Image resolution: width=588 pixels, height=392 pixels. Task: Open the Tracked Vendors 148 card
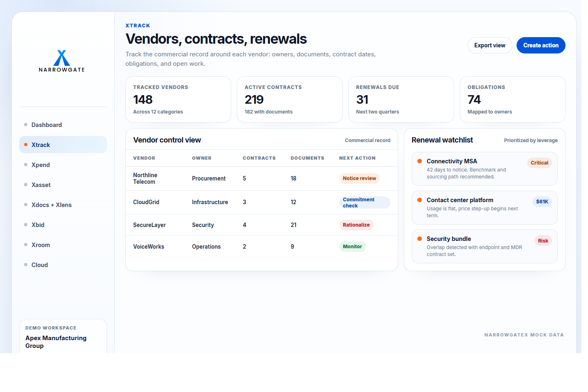tap(178, 100)
